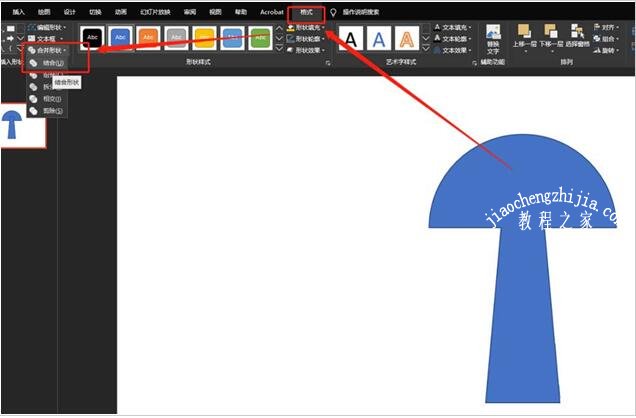636x418 pixels.
Task: Select the mushroom slide thumbnail
Action: (x=23, y=126)
